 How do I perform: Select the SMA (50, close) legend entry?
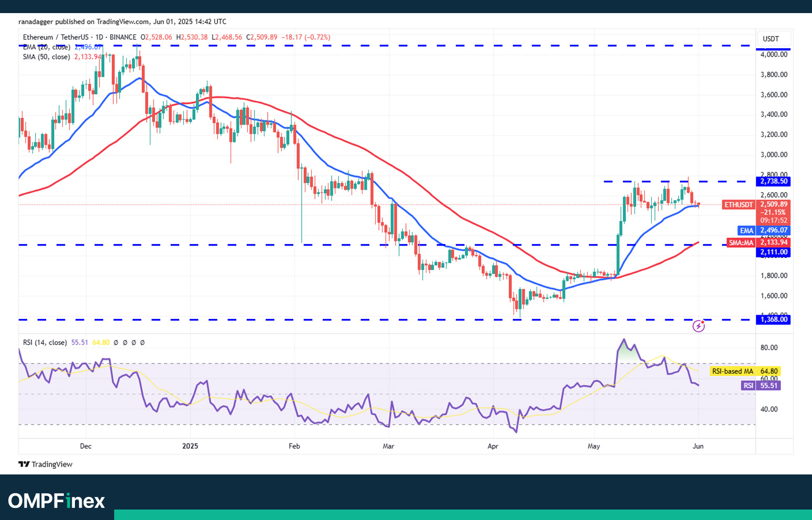[x=46, y=57]
